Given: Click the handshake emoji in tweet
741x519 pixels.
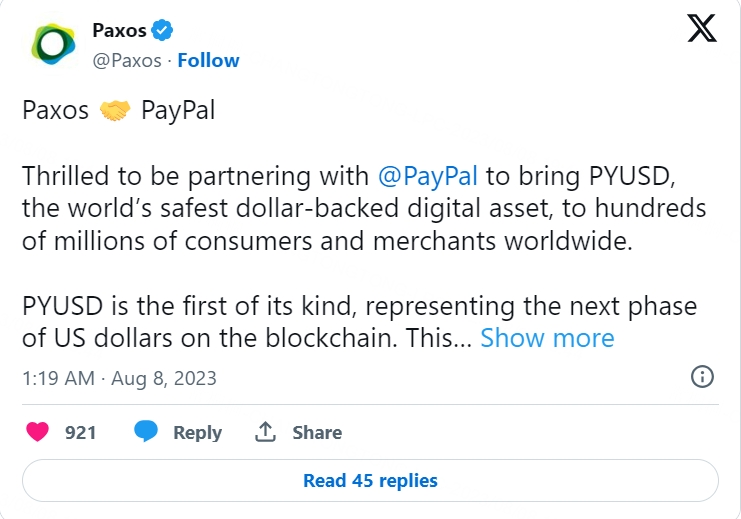Looking at the screenshot, I should click(x=116, y=110).
